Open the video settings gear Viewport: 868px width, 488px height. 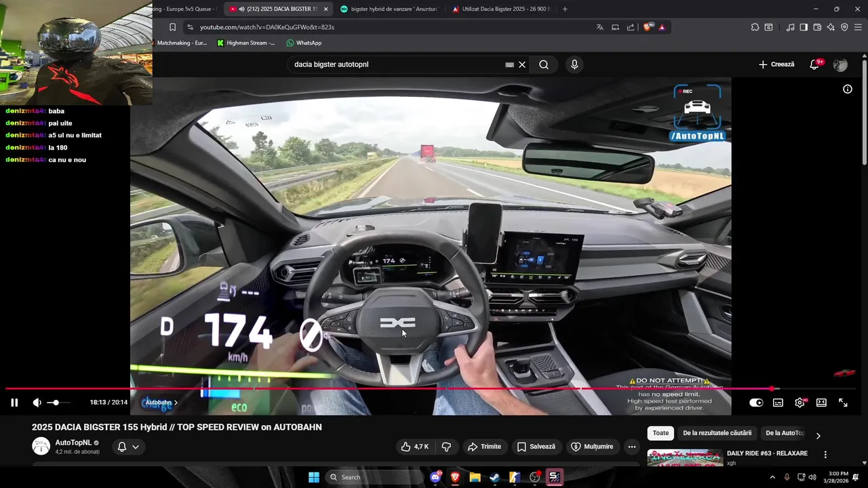pyautogui.click(x=800, y=403)
